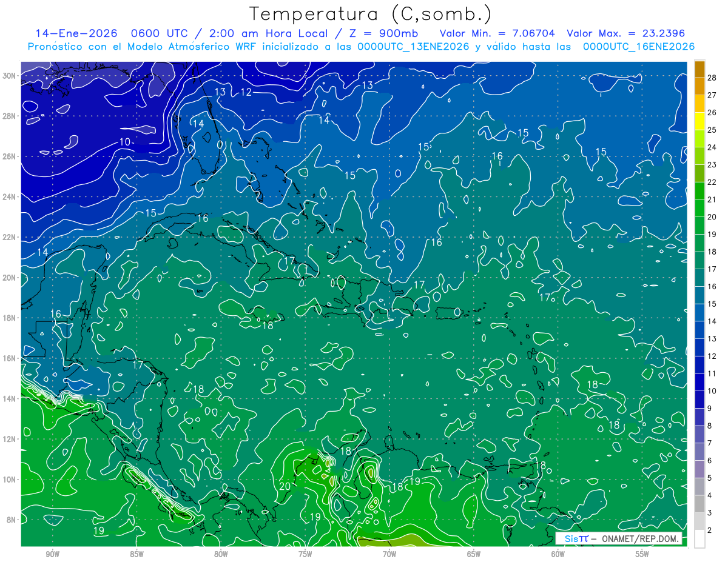Click the 30N latitude axis label
The image size is (728, 562).
[x=10, y=75]
